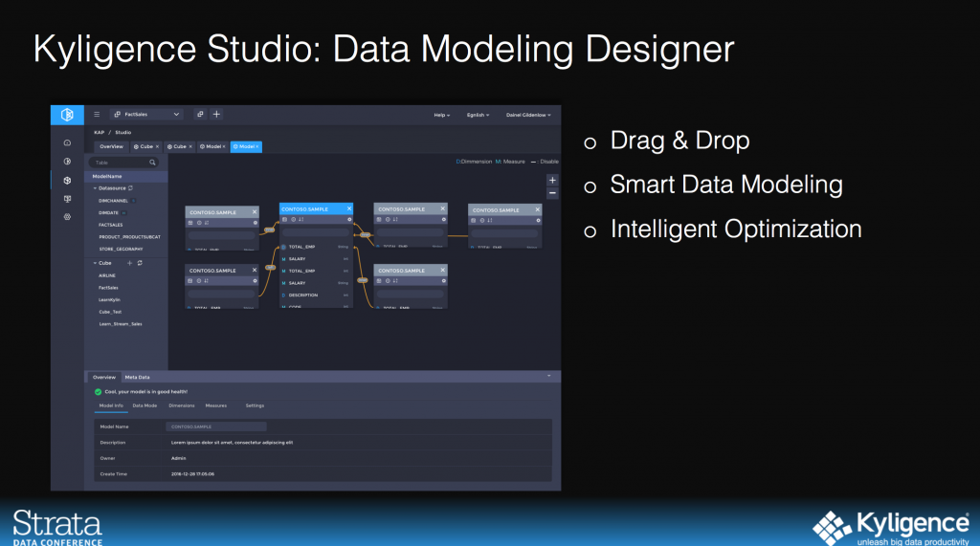Open the Overview tab in top tab bar
980x546 pixels.
click(111, 146)
